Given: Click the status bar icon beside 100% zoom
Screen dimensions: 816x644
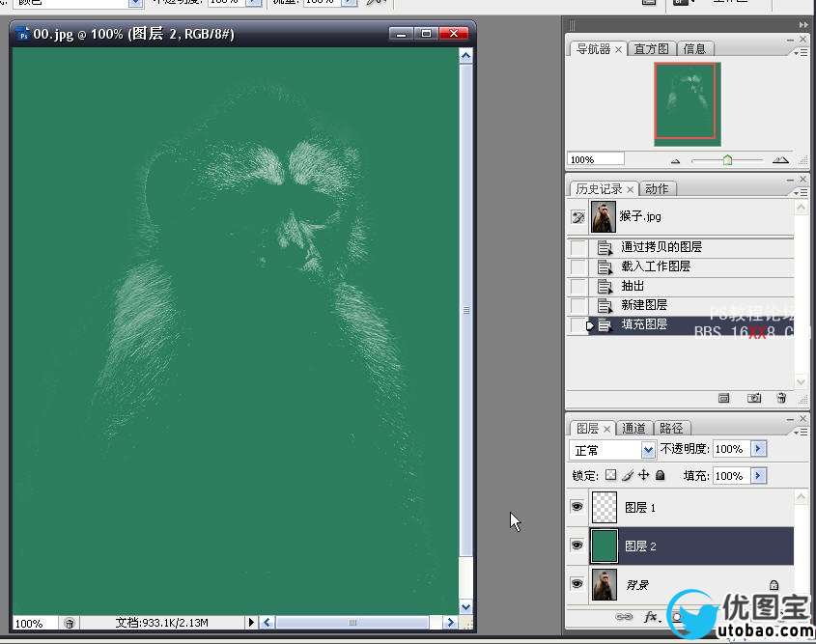Looking at the screenshot, I should point(70,623).
